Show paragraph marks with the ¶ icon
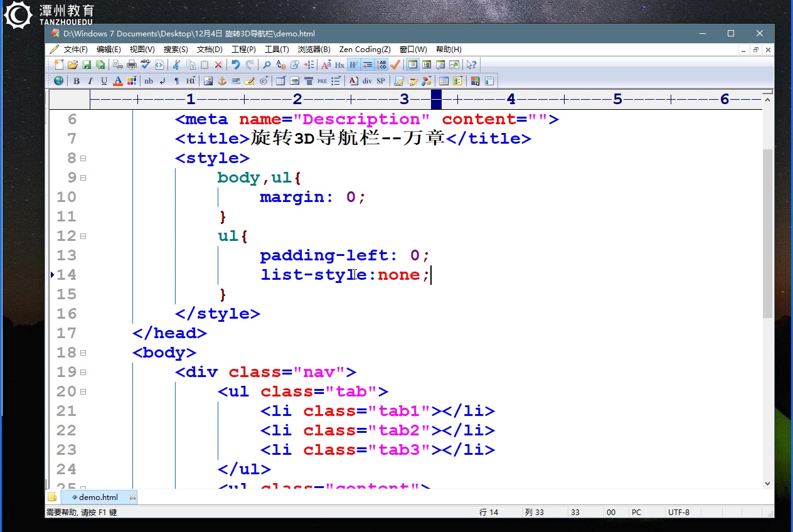The width and height of the screenshot is (793, 532). click(x=176, y=80)
